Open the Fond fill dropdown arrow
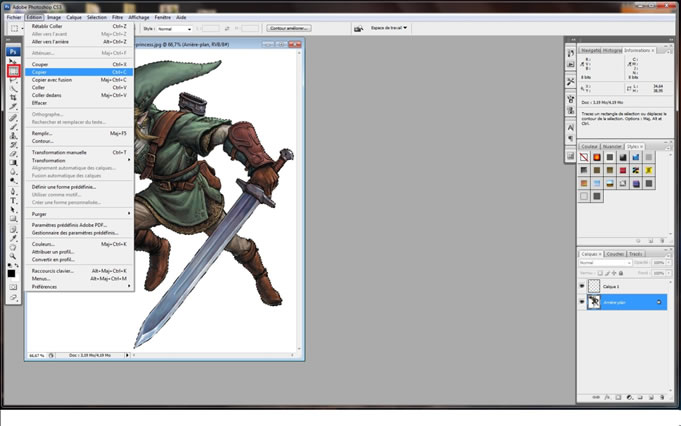Screen dimensions: 681x426 668,273
